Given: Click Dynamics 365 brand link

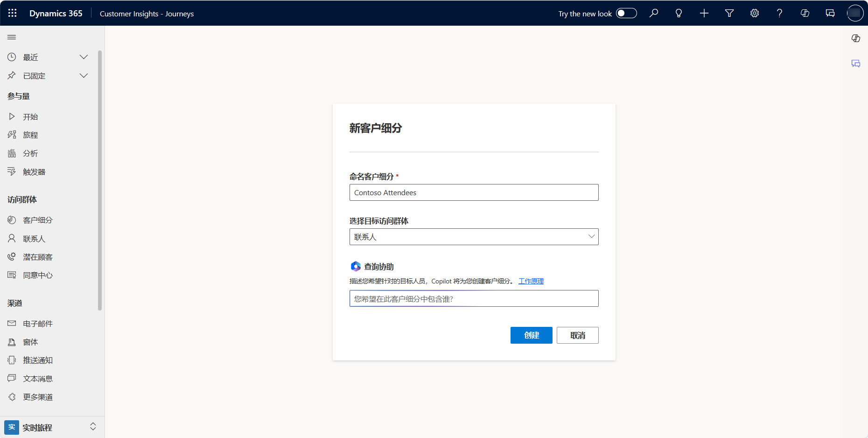Looking at the screenshot, I should (x=56, y=13).
